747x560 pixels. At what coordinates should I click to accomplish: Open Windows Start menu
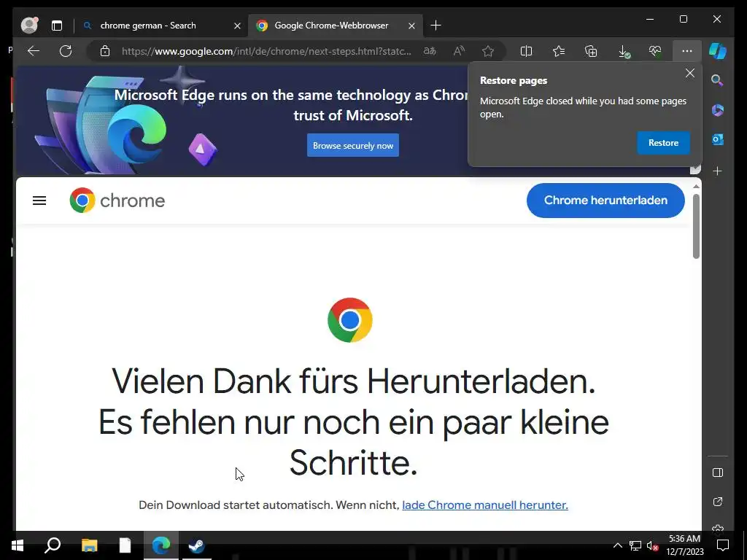coord(18,545)
